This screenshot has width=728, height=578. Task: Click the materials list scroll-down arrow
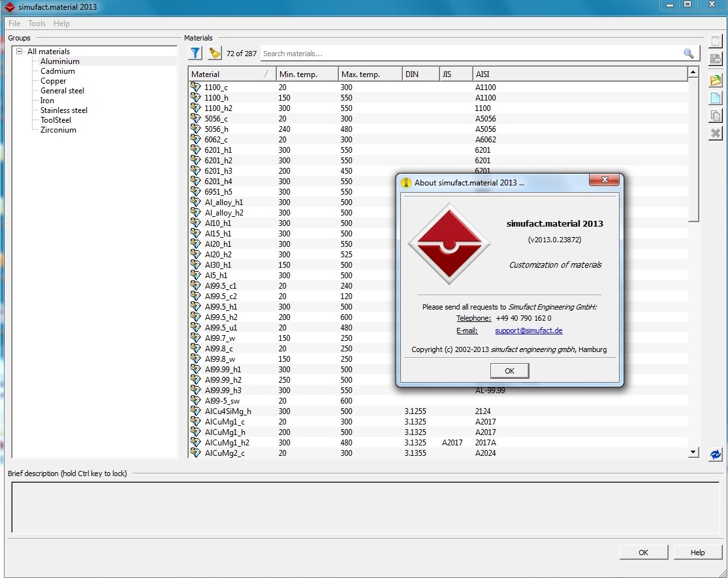[x=693, y=452]
